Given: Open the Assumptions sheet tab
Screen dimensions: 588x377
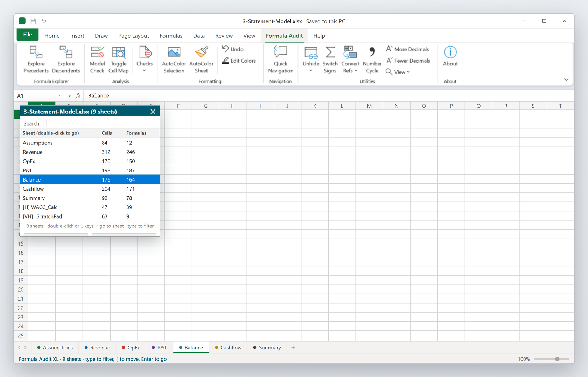Looking at the screenshot, I should click(x=55, y=347).
